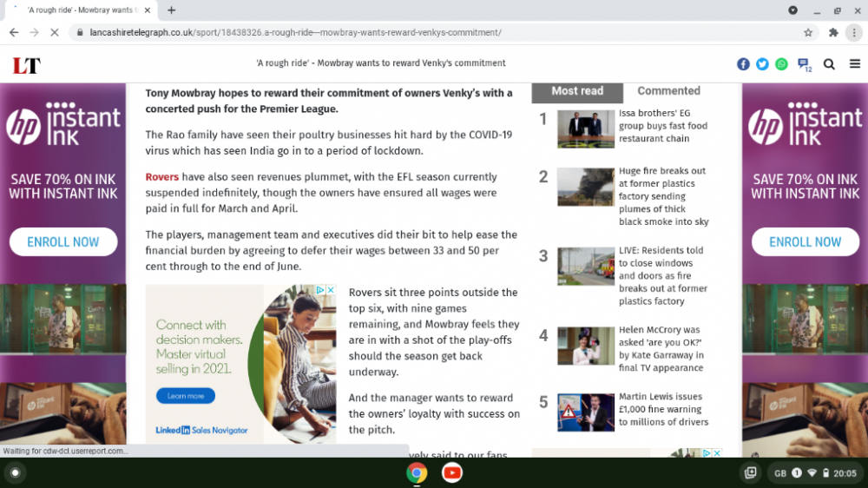Open new browser tab with plus button

click(x=171, y=10)
